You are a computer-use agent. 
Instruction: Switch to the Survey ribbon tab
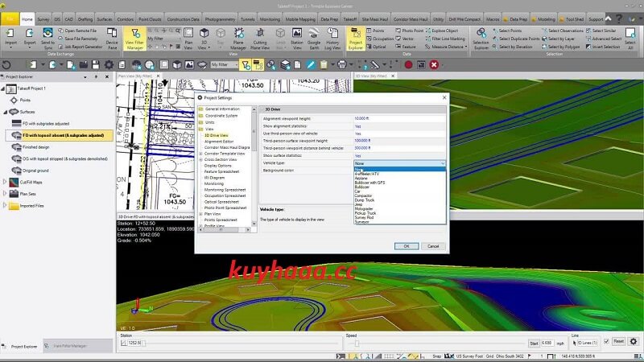pos(43,19)
